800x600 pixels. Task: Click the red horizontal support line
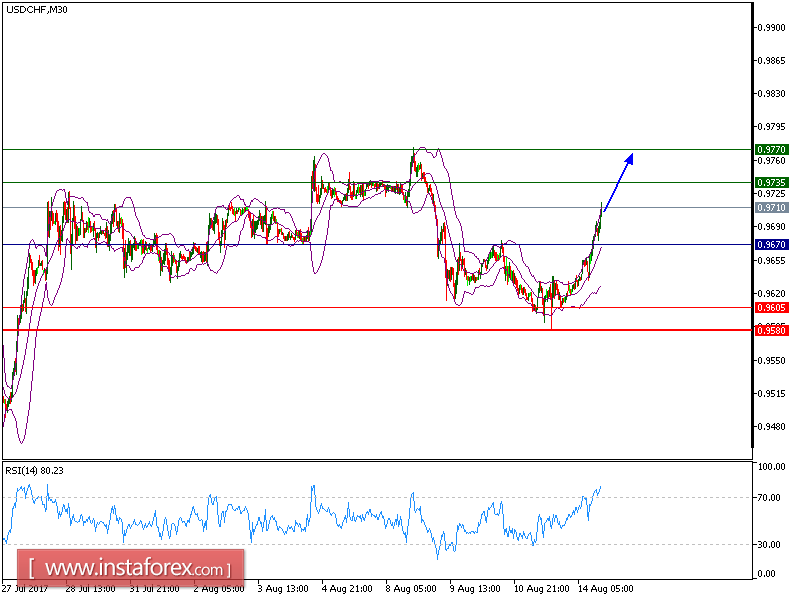(x=300, y=330)
